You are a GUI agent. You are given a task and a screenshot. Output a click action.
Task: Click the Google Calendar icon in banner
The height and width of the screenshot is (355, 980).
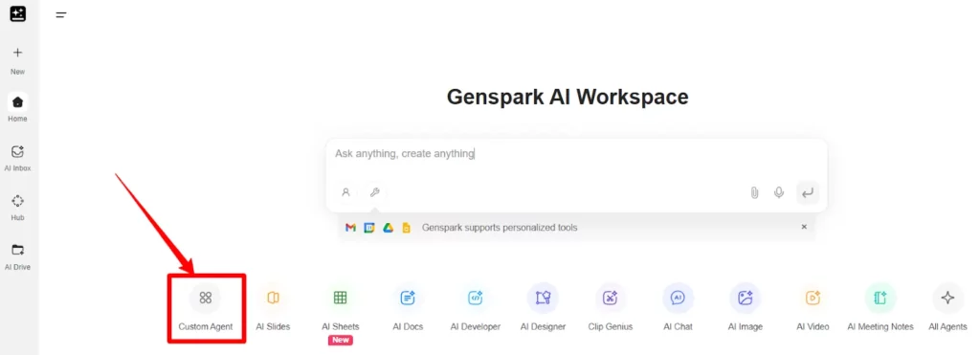tap(369, 228)
